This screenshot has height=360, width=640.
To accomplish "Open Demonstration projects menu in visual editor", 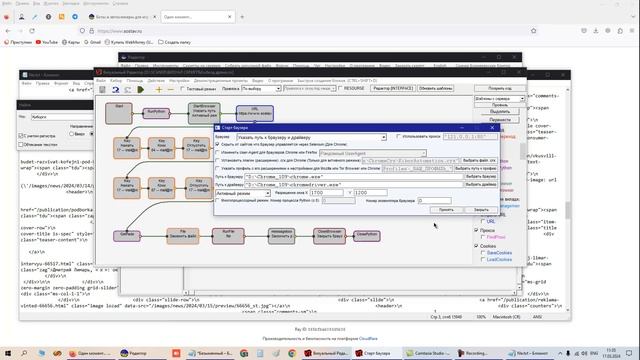I will (x=220, y=81).
